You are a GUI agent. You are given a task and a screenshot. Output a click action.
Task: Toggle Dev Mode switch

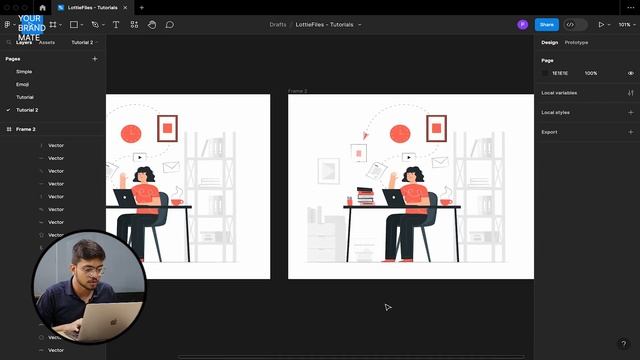575,24
